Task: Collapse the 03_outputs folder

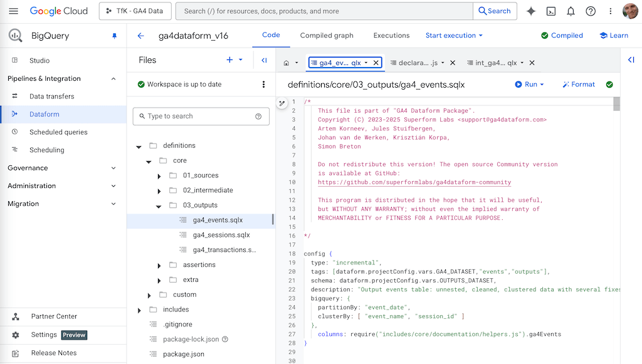Action: (x=159, y=205)
